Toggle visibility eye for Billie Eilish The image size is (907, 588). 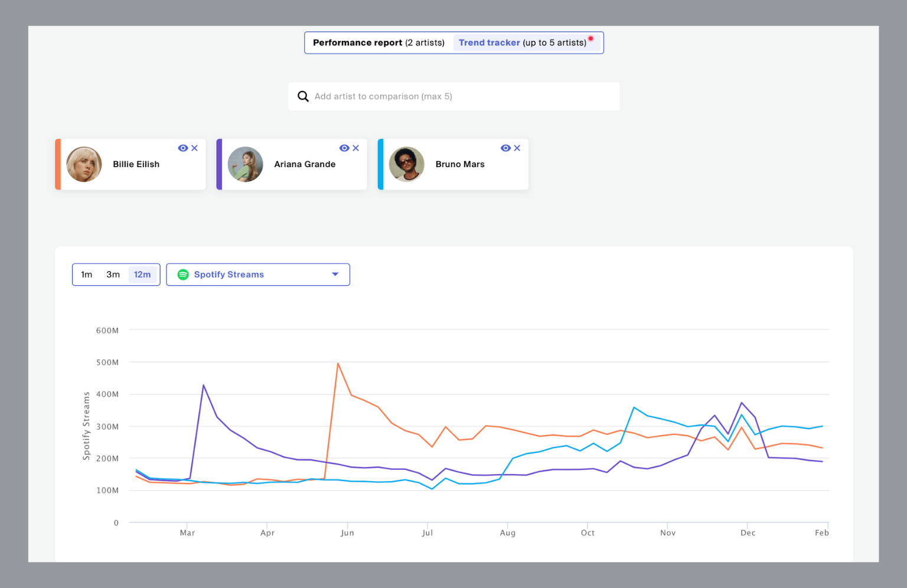182,148
